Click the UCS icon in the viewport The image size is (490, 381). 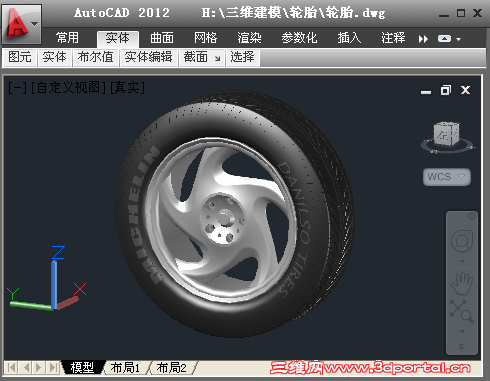pyautogui.click(x=47, y=279)
